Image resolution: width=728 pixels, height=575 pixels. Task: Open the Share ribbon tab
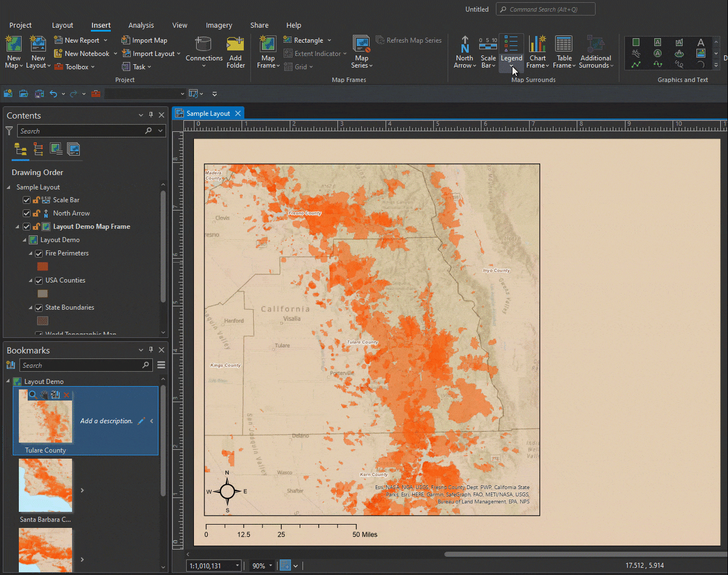pyautogui.click(x=259, y=25)
